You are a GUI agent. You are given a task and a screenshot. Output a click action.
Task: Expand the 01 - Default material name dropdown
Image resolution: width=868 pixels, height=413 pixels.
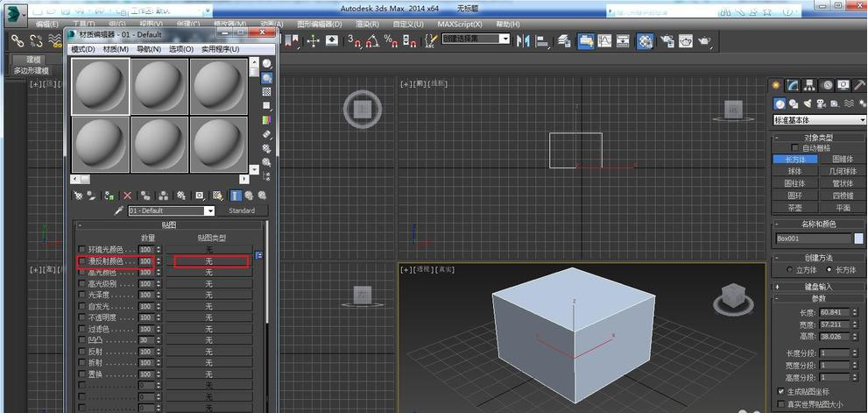click(210, 211)
